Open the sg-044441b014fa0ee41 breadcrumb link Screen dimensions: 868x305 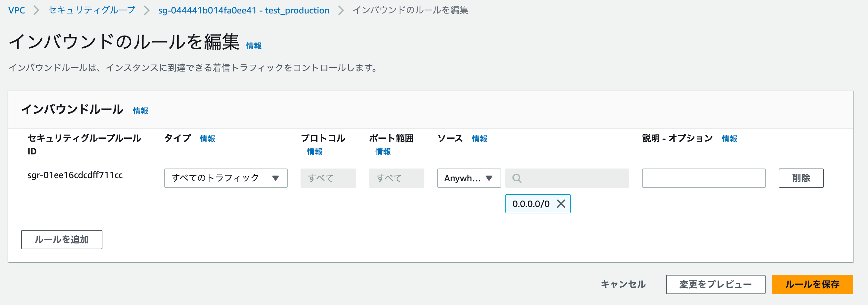pyautogui.click(x=244, y=10)
